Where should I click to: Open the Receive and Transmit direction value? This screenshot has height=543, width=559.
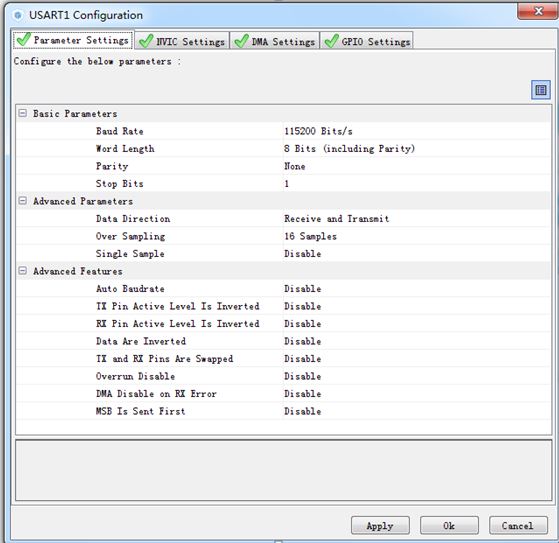[x=336, y=219]
